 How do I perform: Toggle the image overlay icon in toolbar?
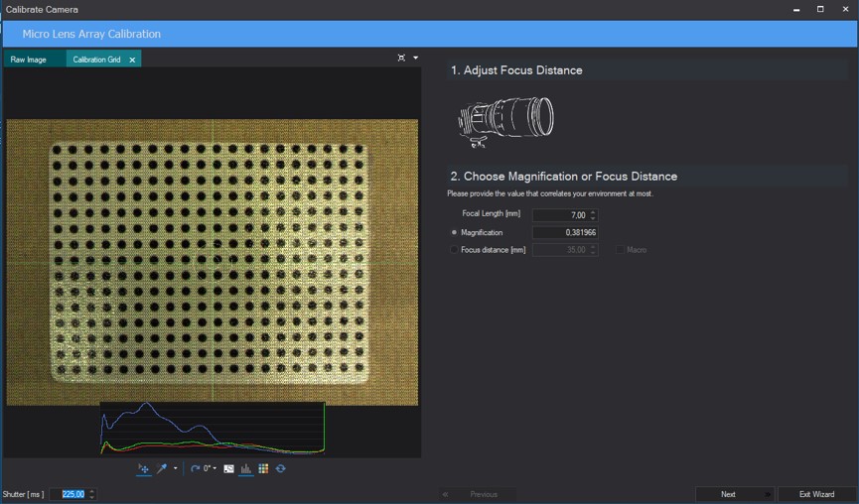[229, 468]
